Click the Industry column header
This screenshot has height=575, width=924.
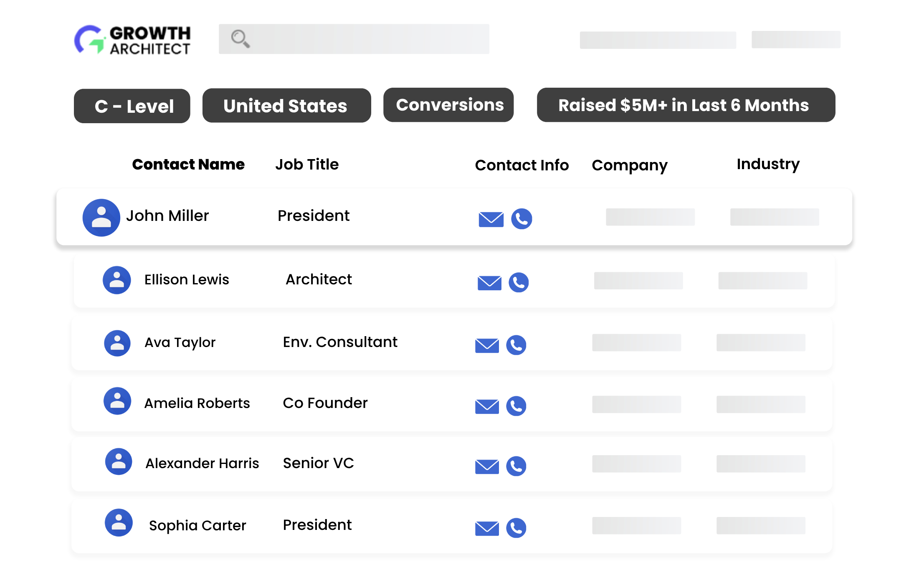tap(768, 164)
